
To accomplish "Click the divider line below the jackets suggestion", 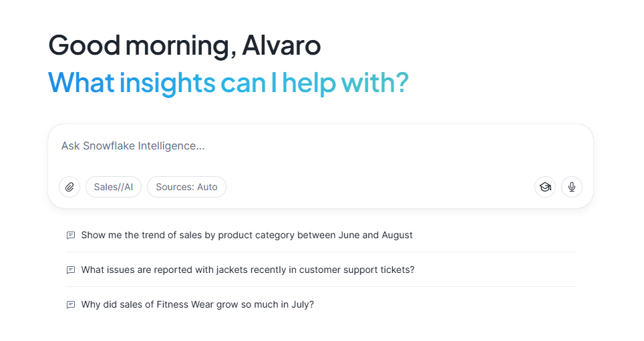I will point(321,287).
